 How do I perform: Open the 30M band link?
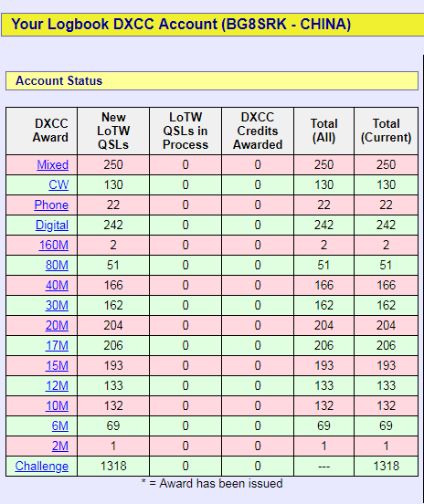click(x=57, y=305)
